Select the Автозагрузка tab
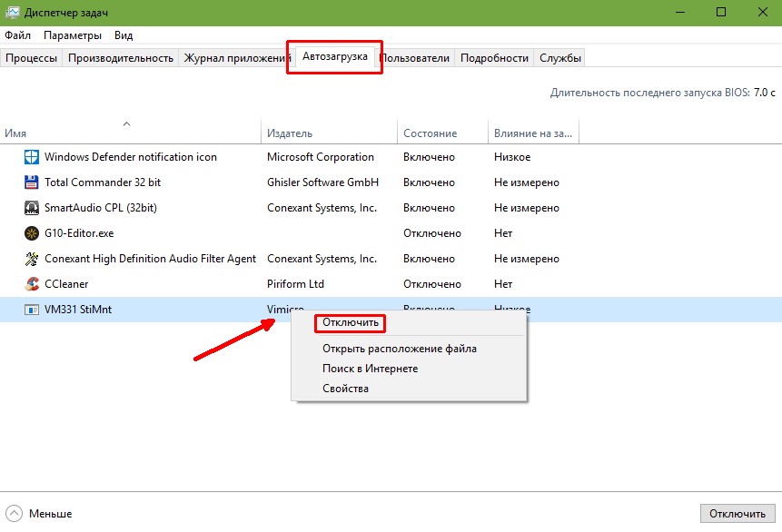This screenshot has width=782, height=532. (334, 56)
